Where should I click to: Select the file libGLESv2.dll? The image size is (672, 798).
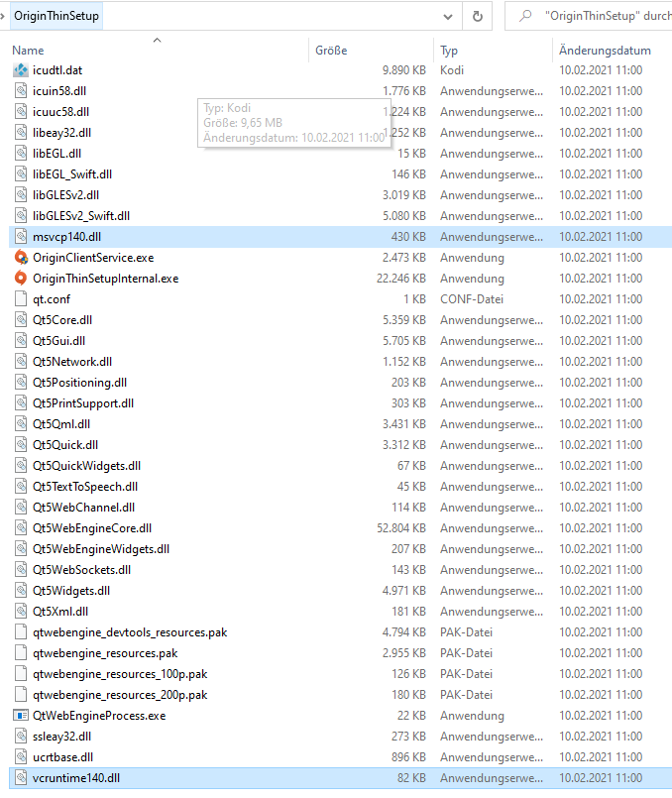click(x=66, y=195)
